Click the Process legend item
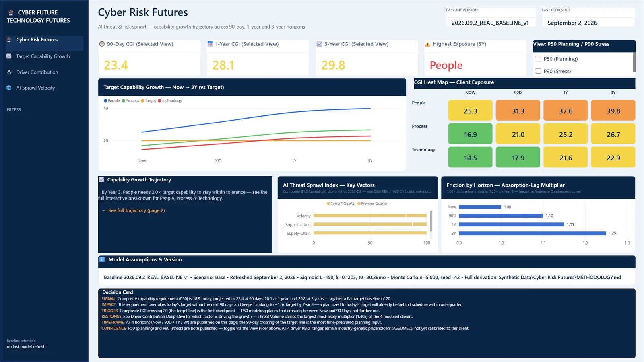644x362 pixels. (x=130, y=101)
